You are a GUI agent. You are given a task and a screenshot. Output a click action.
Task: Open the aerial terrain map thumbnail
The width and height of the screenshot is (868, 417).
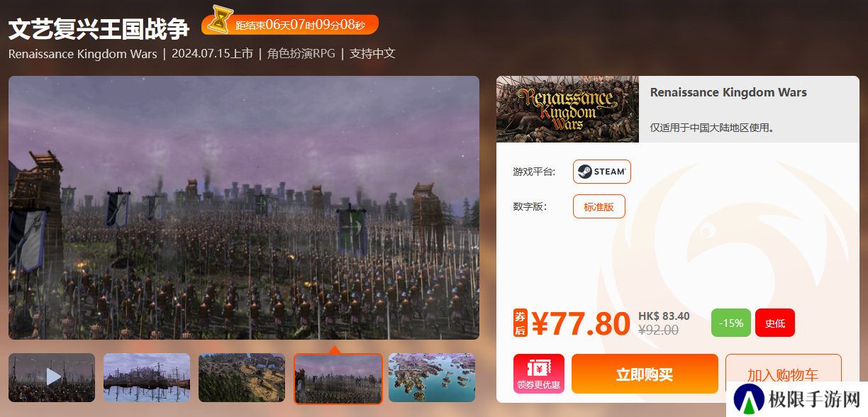pos(242,377)
